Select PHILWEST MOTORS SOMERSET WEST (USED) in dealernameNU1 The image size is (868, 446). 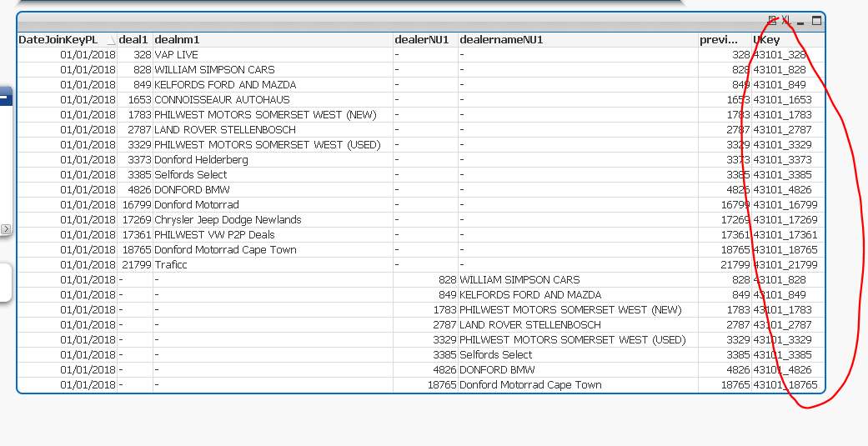572,338
